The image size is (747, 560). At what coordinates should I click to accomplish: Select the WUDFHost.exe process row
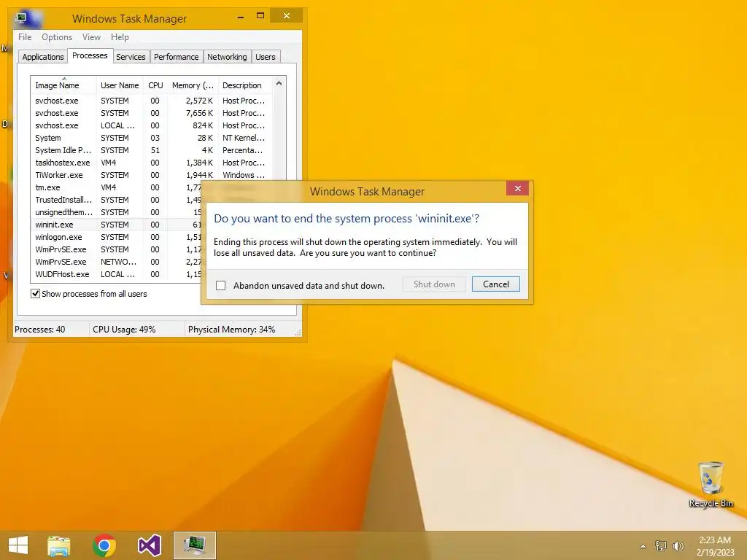(x=117, y=274)
